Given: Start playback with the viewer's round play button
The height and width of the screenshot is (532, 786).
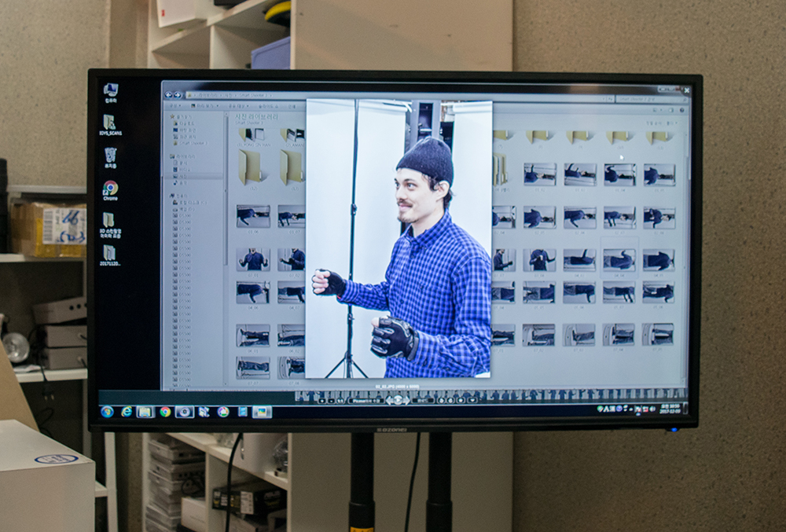Looking at the screenshot, I should tap(398, 400).
